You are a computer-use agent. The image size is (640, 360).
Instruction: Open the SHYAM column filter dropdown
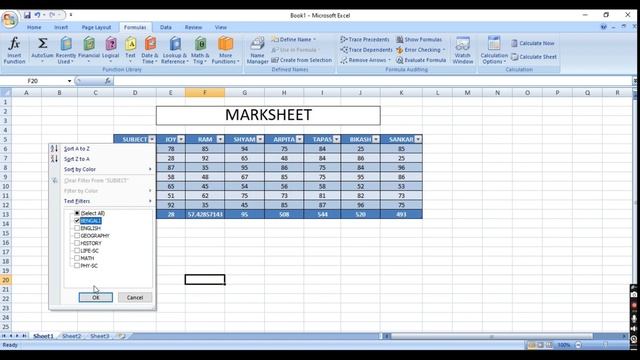click(x=260, y=139)
